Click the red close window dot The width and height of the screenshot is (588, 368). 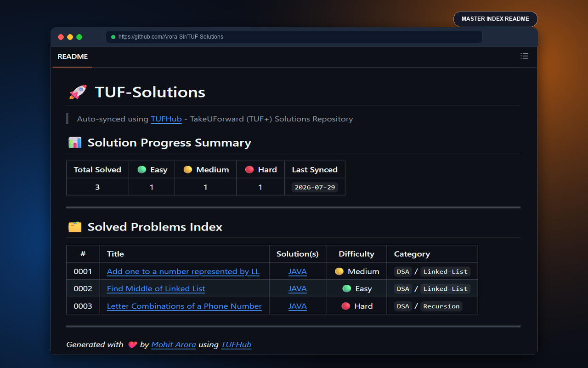(x=61, y=37)
